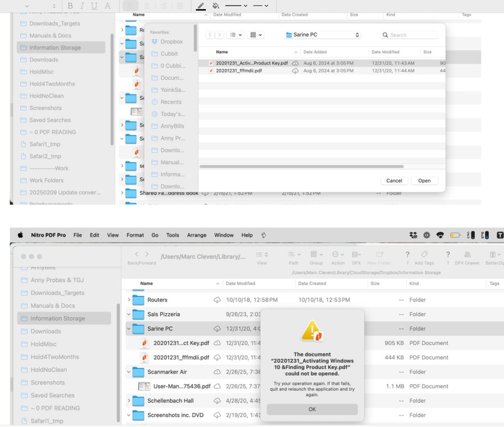This screenshot has width=504, height=427.
Task: Expand the Routers folder row
Action: click(x=130, y=300)
